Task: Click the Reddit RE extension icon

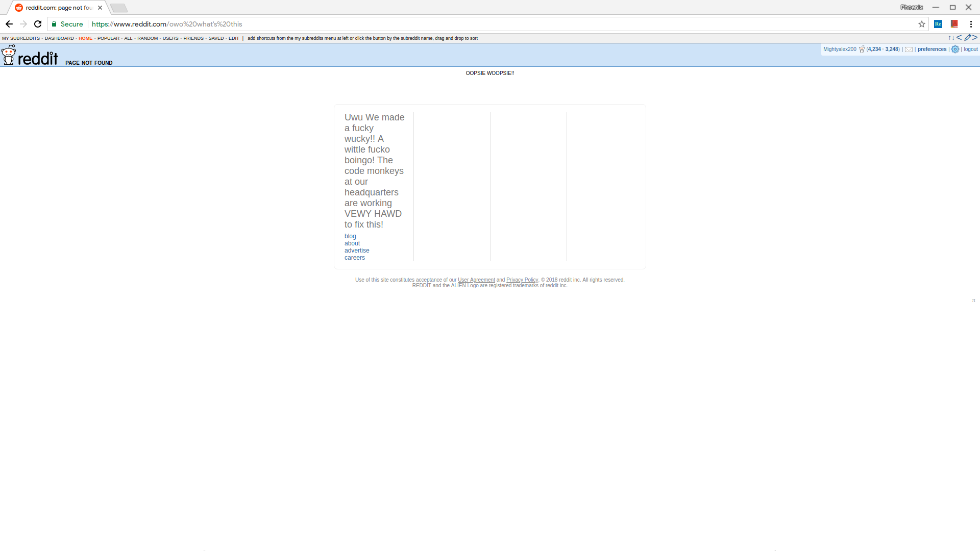Action: tap(938, 23)
